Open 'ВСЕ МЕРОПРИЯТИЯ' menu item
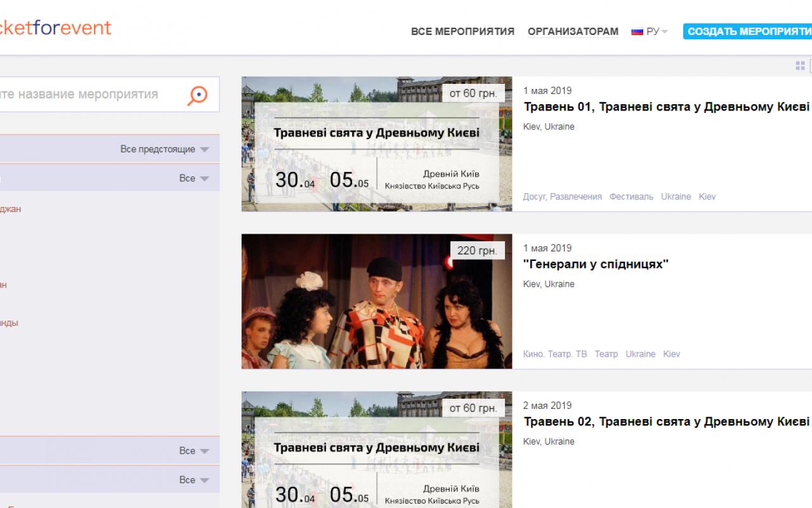Screen dimensions: 812x508 coord(462,32)
